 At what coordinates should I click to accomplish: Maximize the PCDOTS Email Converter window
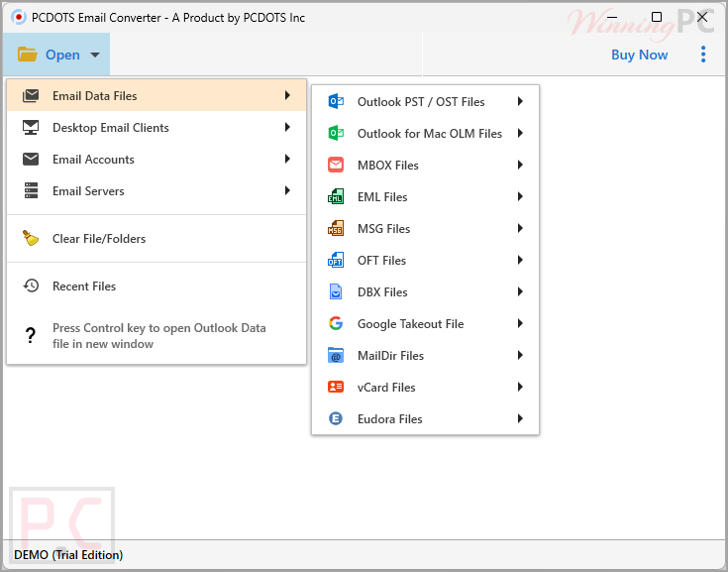(657, 17)
